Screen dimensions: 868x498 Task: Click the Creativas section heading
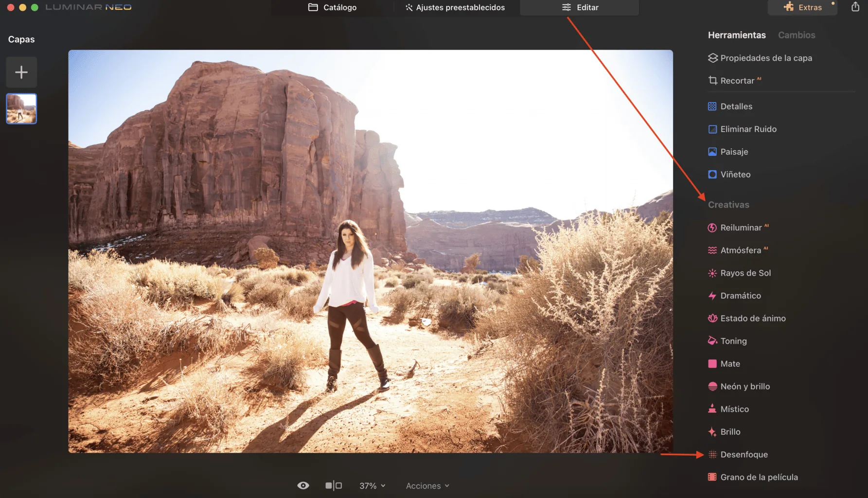(728, 205)
